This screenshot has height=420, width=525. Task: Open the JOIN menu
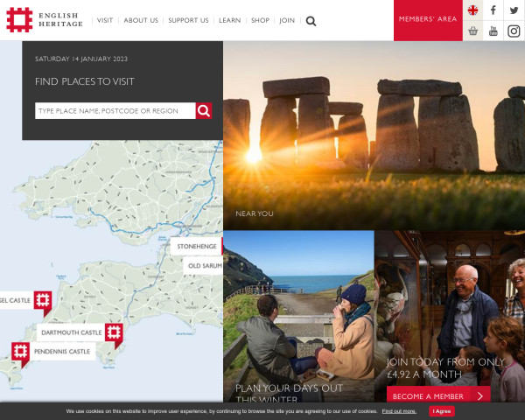click(287, 20)
